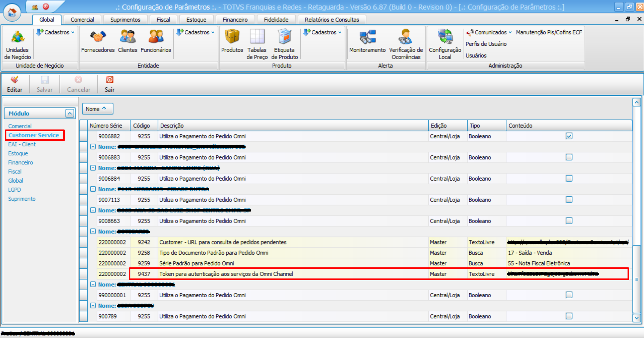Toggle the Conteúdo checkbox for serial 9006883

click(569, 157)
